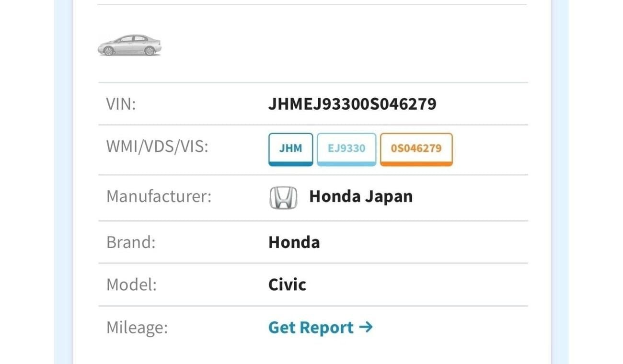Click the Mileage: row label
The width and height of the screenshot is (623, 364).
click(x=137, y=328)
